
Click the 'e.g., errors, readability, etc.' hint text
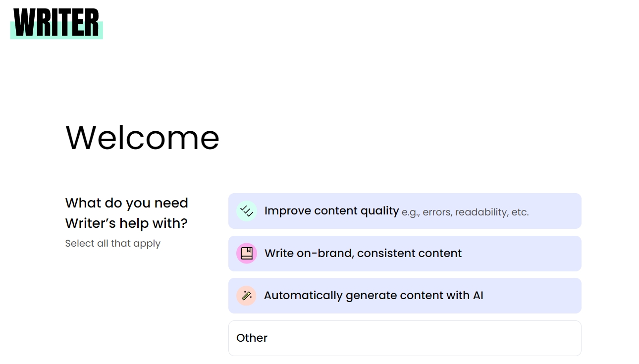tap(465, 212)
